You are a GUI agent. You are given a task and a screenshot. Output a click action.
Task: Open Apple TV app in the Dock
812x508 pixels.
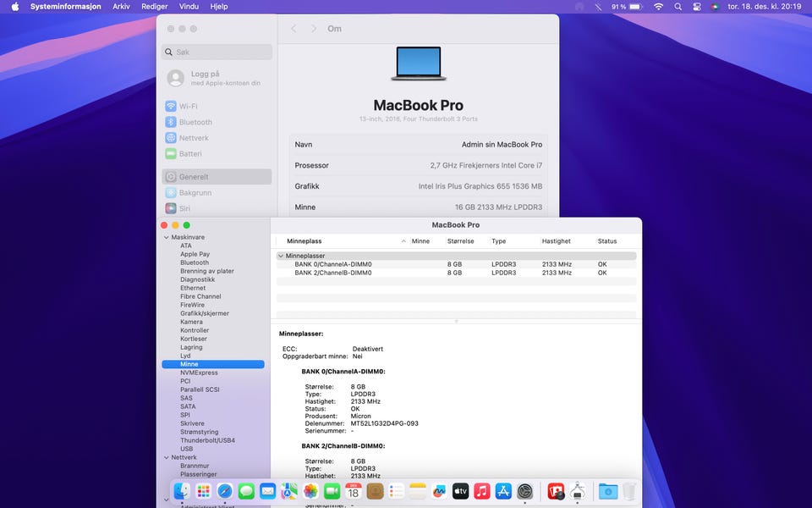[x=460, y=490]
